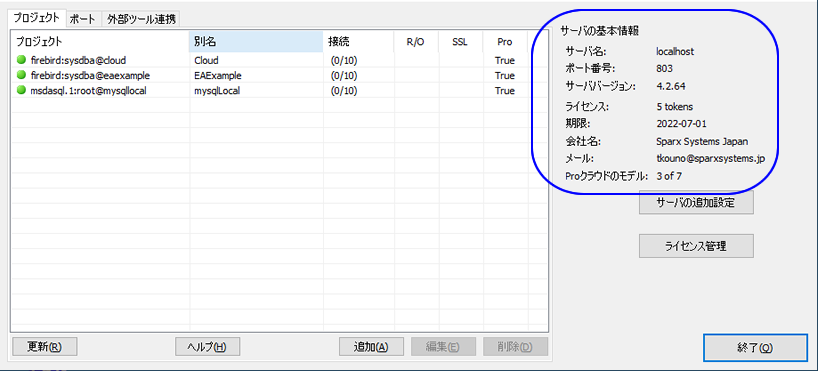Click the R/O column header
818x371 pixels.
(416, 41)
